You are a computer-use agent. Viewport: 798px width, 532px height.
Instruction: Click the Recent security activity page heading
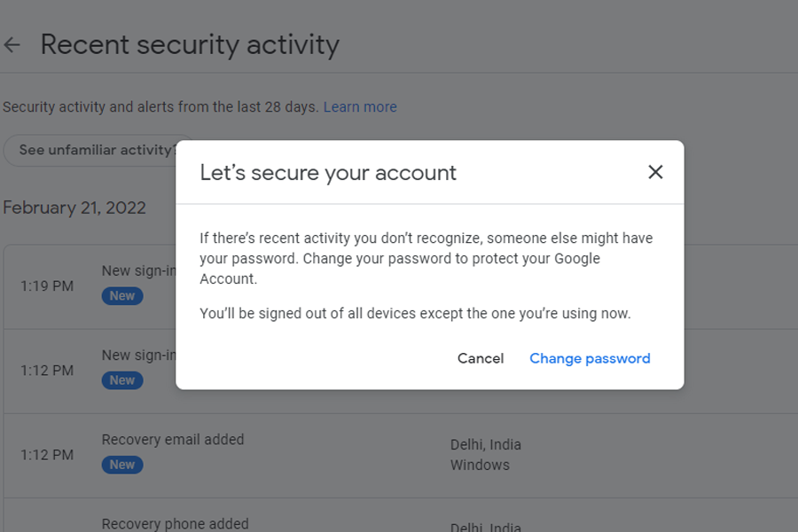point(190,45)
